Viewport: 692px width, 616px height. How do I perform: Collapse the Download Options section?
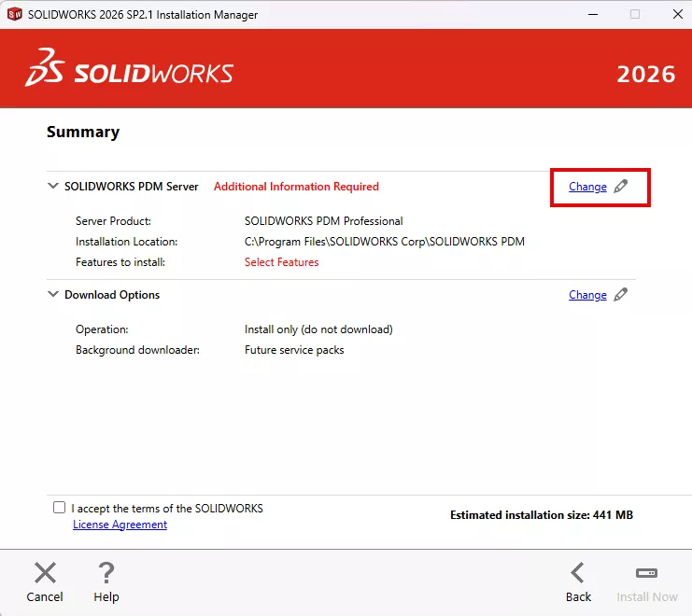[53, 294]
